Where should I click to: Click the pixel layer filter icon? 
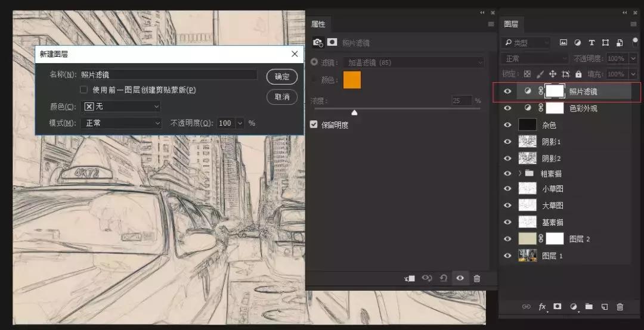click(563, 43)
